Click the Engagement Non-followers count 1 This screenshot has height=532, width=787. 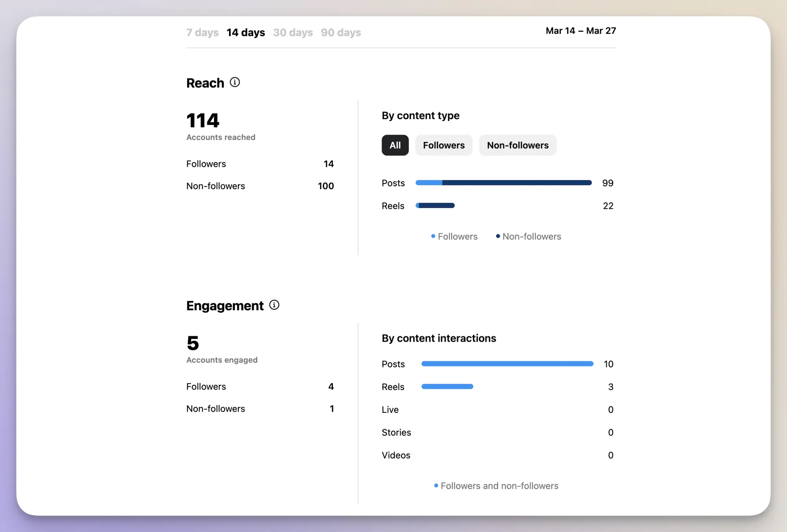tap(332, 409)
